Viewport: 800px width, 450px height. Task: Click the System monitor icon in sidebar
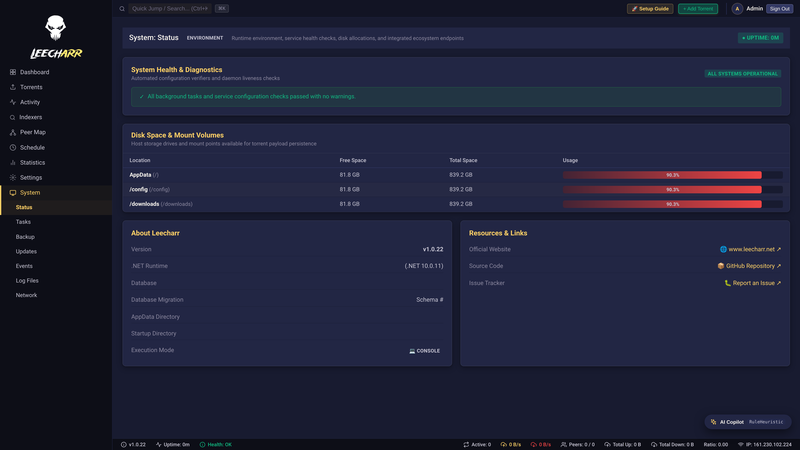click(x=13, y=192)
